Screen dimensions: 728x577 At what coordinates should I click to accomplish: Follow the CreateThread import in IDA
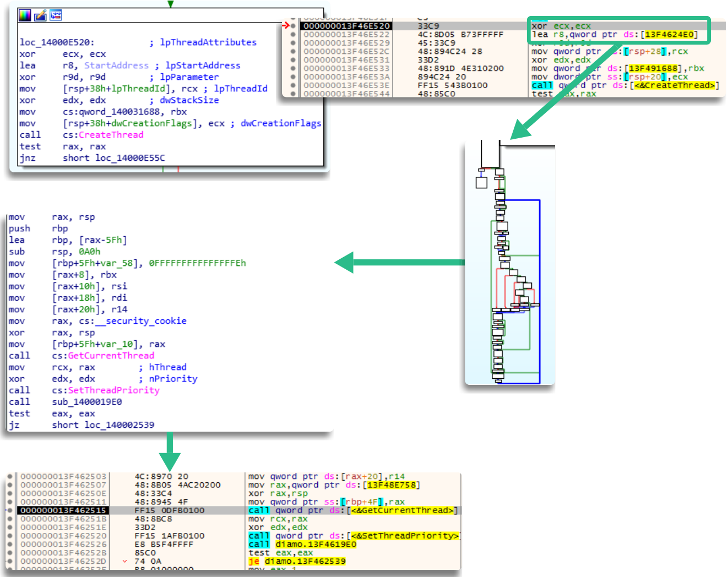tap(111, 135)
